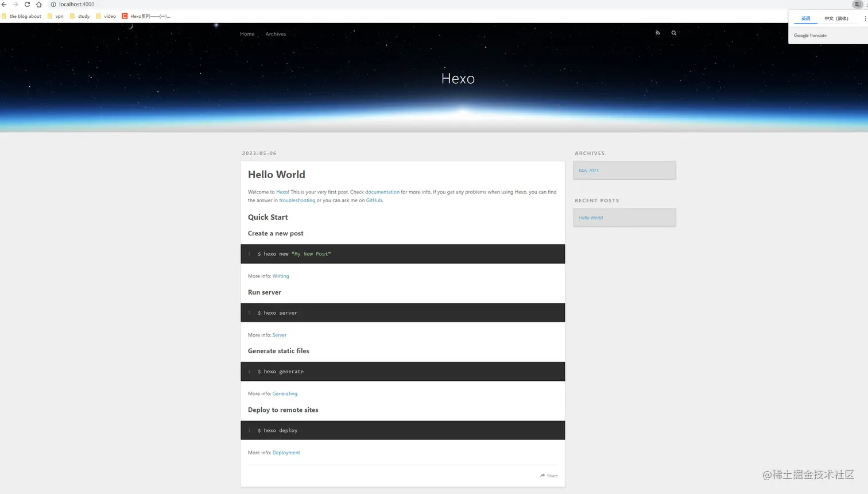Open the vpn bookmark folder
Viewport: 868px width, 494px height.
point(56,16)
